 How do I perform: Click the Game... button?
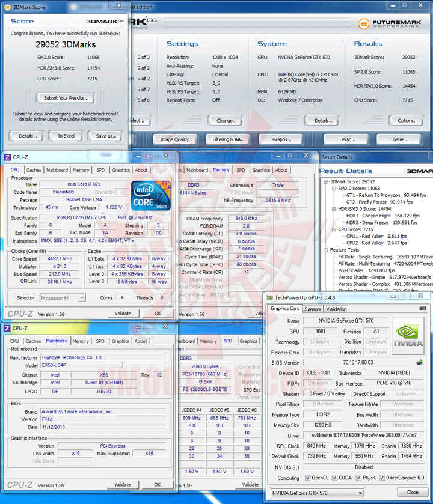click(x=400, y=139)
